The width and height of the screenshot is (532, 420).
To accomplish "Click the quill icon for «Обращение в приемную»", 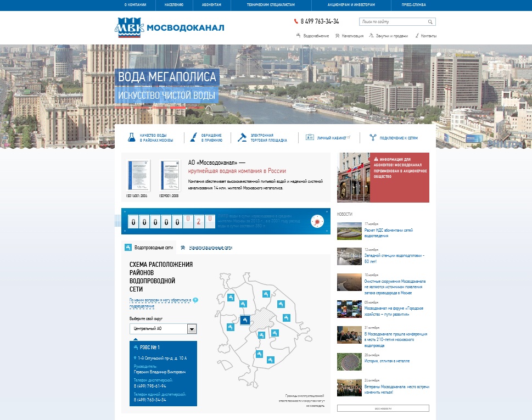I will pos(193,137).
